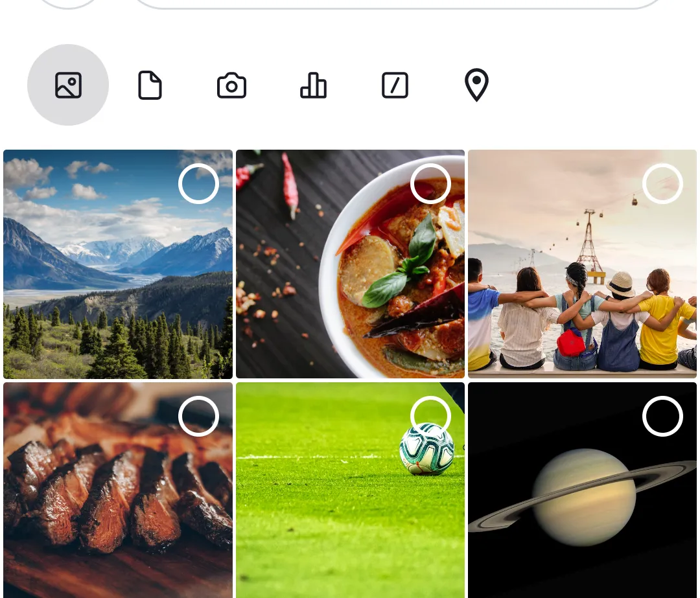The width and height of the screenshot is (700, 598).
Task: Open the friends sitting by sea thumbnail
Action: point(582,264)
